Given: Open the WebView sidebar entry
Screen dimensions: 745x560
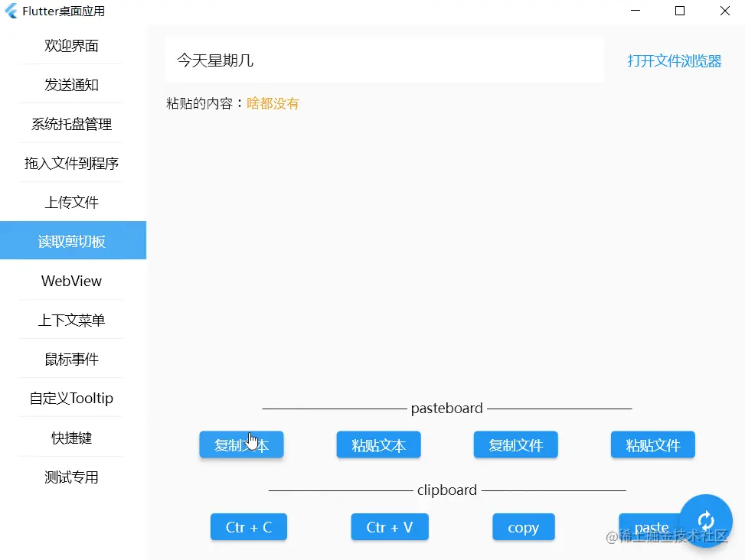Looking at the screenshot, I should click(x=71, y=281).
